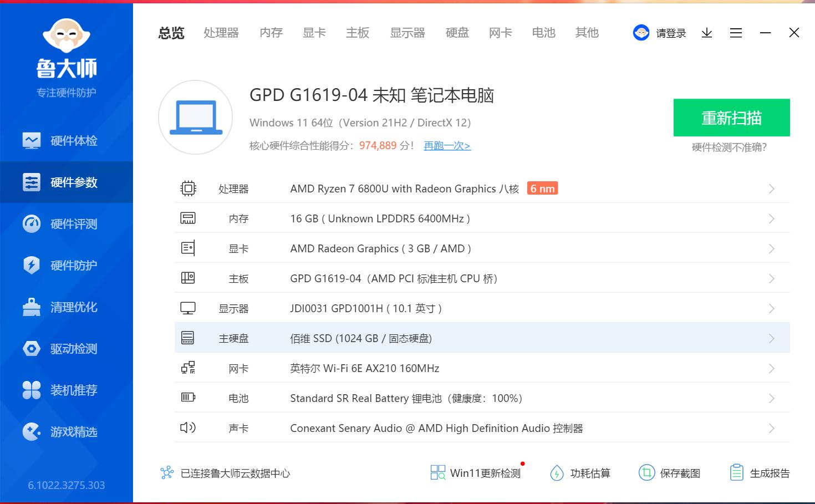Click the 生成报告 report icon

pyautogui.click(x=758, y=472)
